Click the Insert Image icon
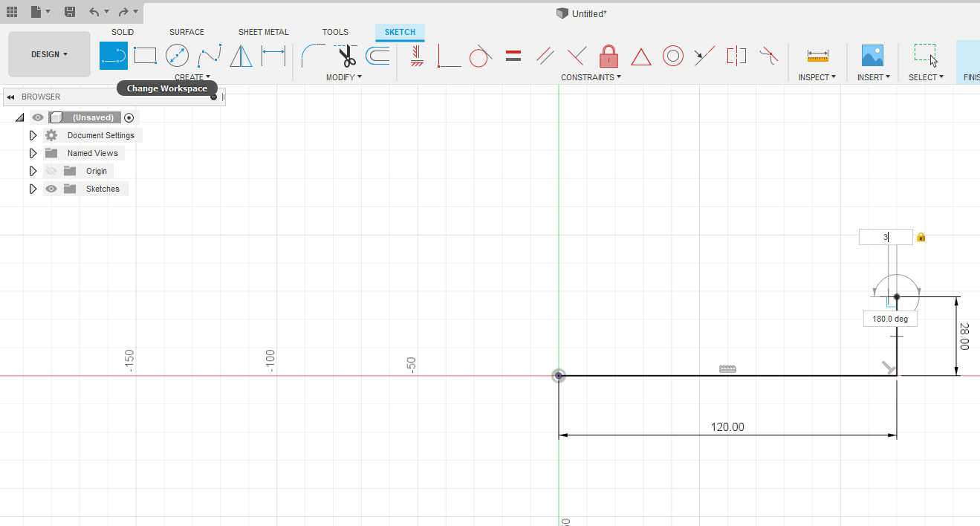Image resolution: width=980 pixels, height=526 pixels. (x=872, y=56)
